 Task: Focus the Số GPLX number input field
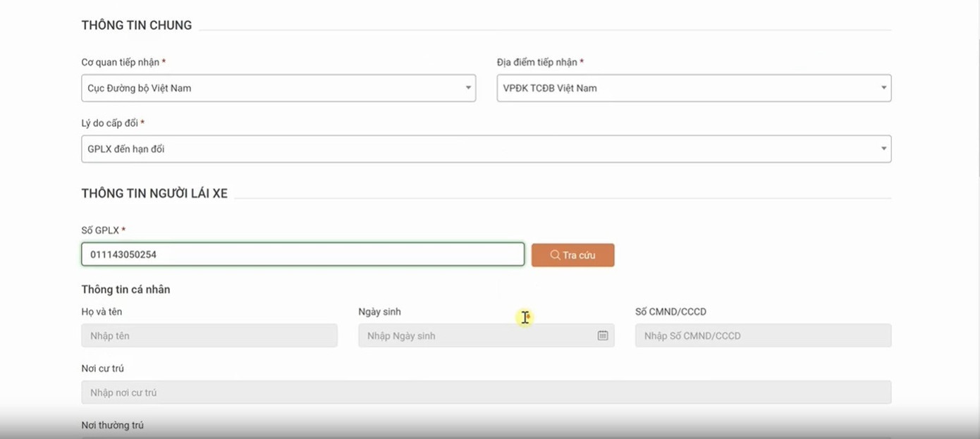coord(302,254)
